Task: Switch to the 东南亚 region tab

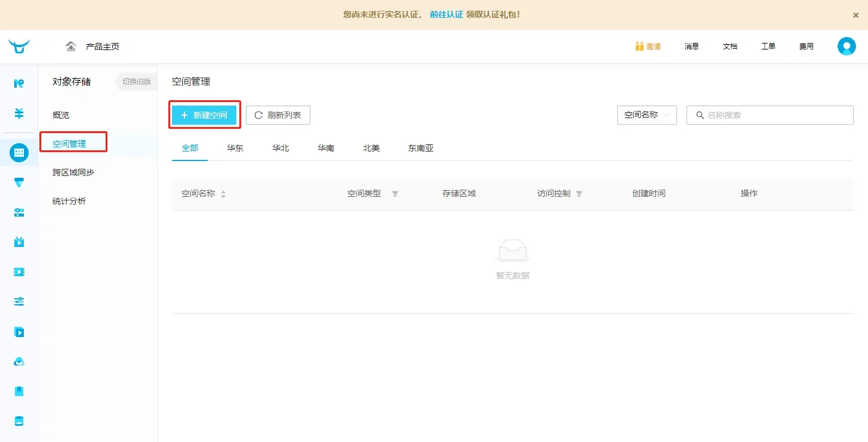Action: 421,148
